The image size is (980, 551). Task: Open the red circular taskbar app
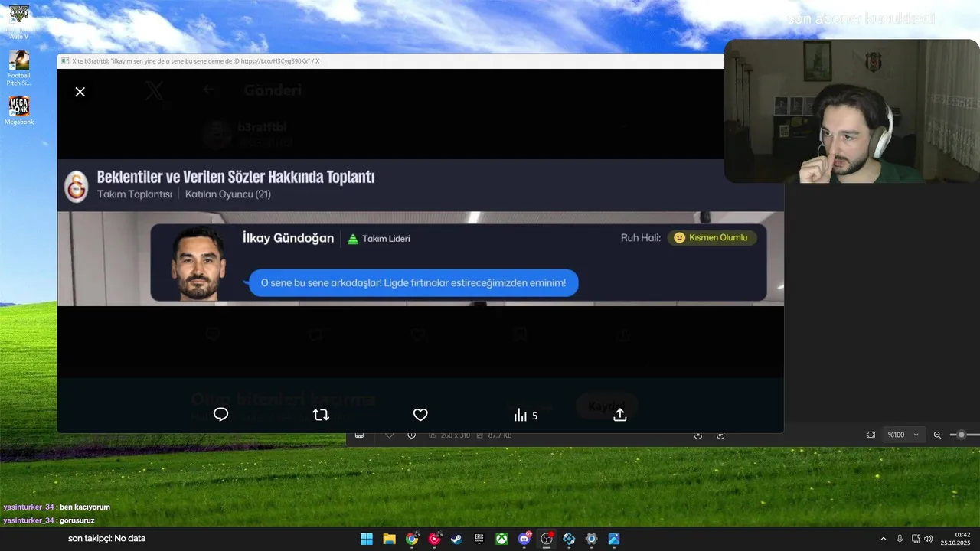pyautogui.click(x=434, y=539)
